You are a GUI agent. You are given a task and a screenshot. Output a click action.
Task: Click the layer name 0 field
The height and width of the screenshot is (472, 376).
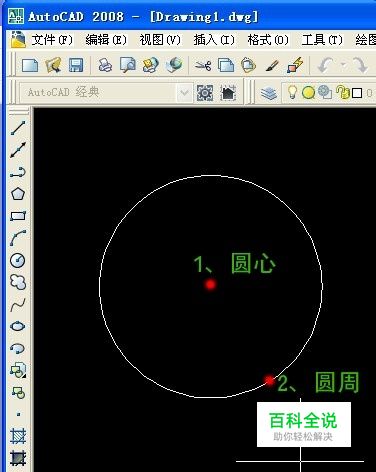(x=370, y=93)
